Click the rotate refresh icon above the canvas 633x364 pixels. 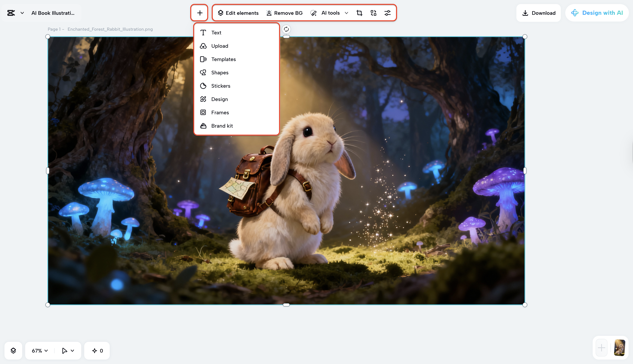(x=286, y=29)
